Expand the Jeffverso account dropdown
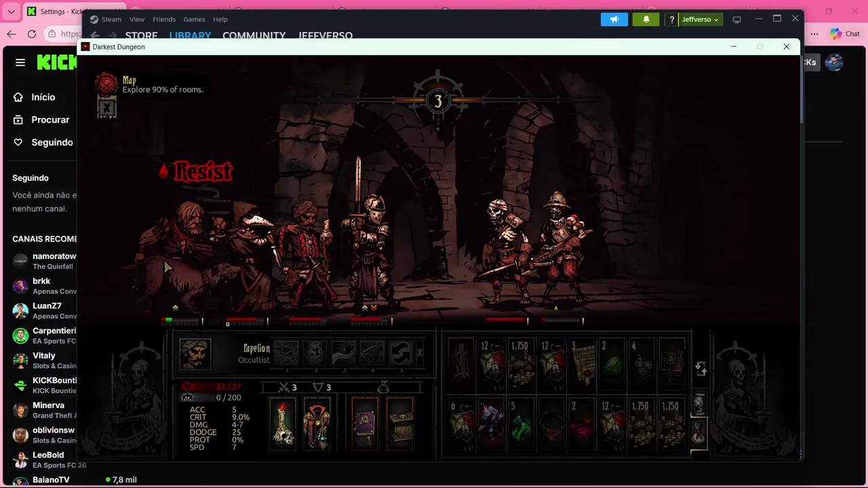868x488 pixels. [x=700, y=20]
